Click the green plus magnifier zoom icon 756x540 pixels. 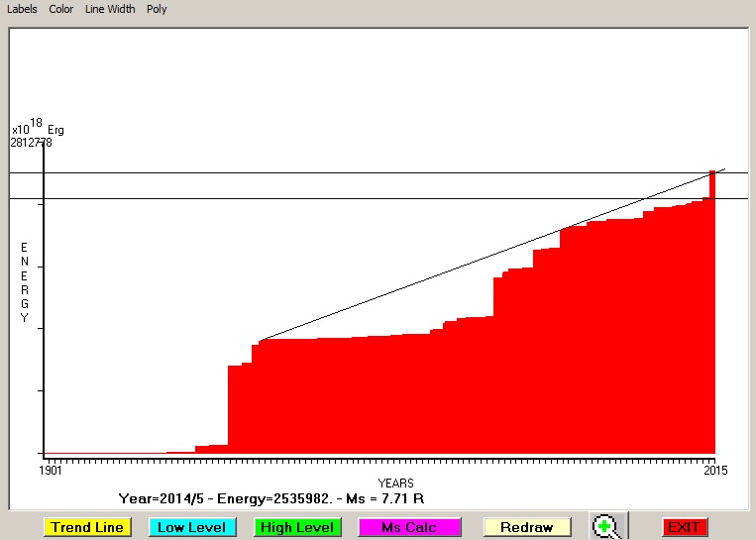coord(607,527)
